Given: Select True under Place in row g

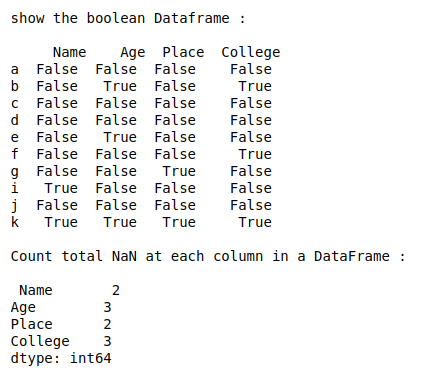Looking at the screenshot, I should coord(179,171).
